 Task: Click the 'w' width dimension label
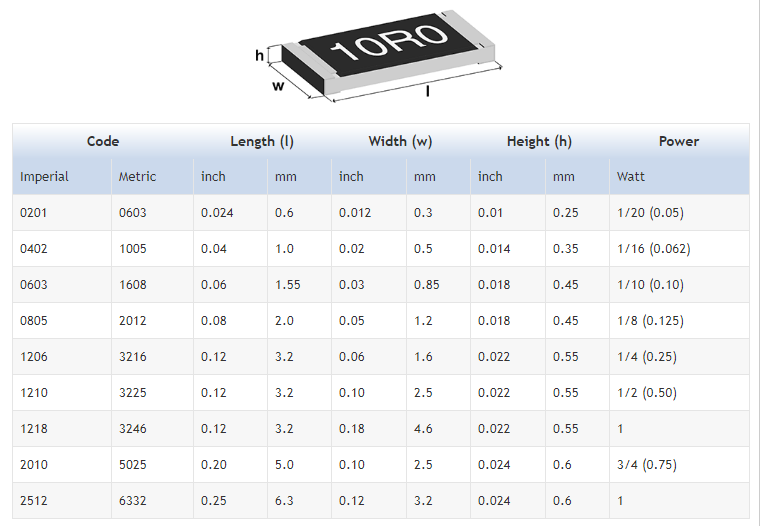coord(278,86)
